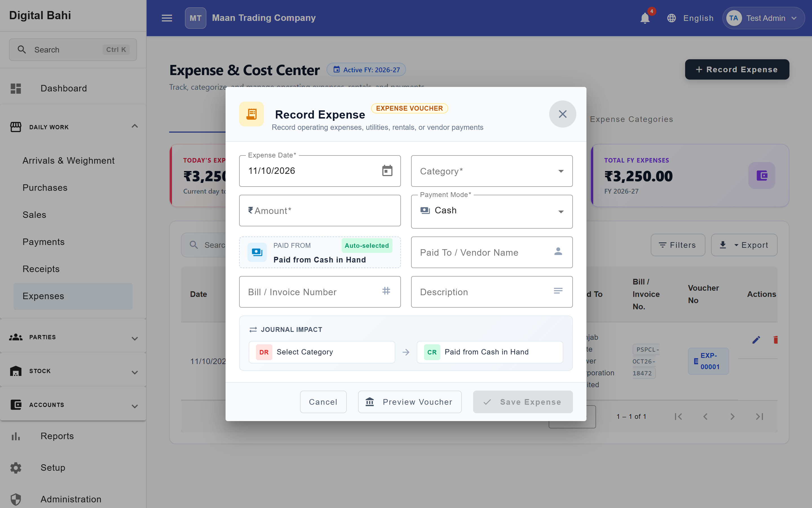Click the person icon in Vendor Name field

coord(558,252)
